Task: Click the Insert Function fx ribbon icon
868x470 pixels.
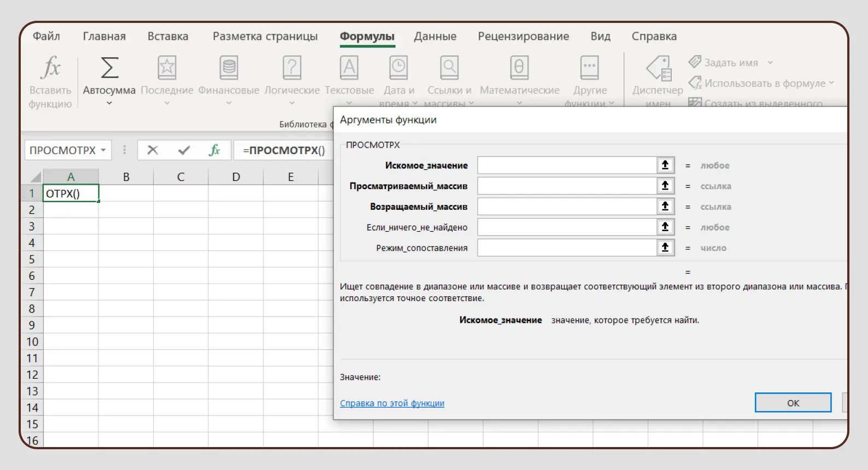Action: pyautogui.click(x=51, y=68)
